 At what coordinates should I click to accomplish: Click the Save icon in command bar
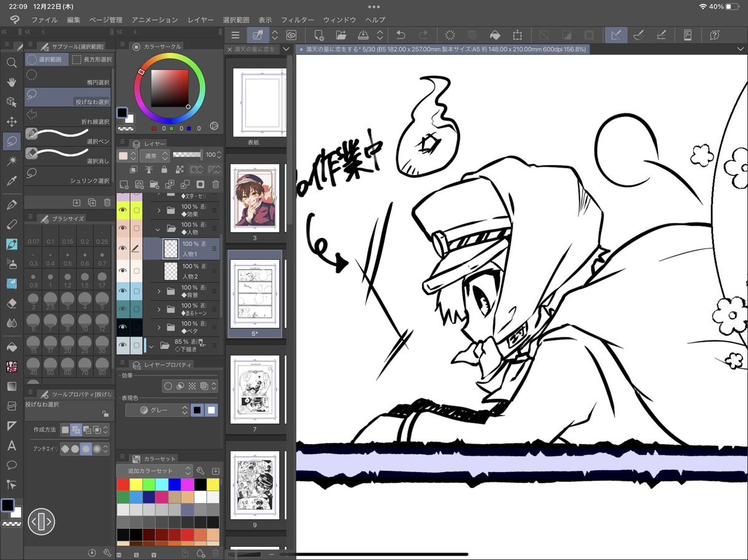(x=363, y=35)
